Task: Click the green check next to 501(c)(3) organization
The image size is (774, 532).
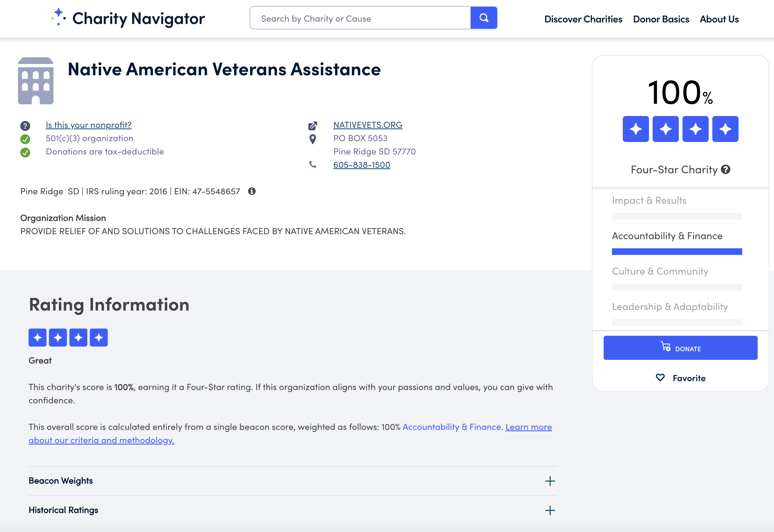Action: click(25, 139)
